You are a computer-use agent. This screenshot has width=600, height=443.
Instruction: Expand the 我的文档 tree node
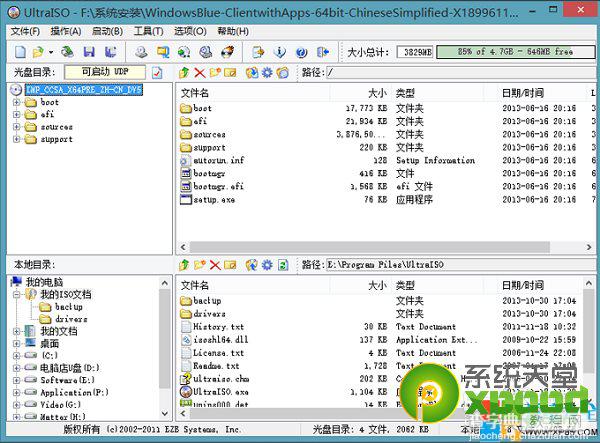[16, 331]
